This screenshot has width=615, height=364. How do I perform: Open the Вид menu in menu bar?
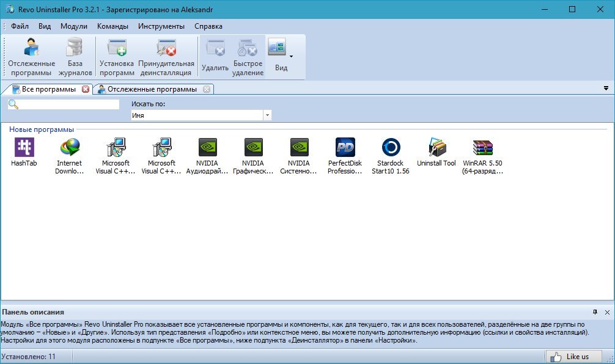(44, 26)
